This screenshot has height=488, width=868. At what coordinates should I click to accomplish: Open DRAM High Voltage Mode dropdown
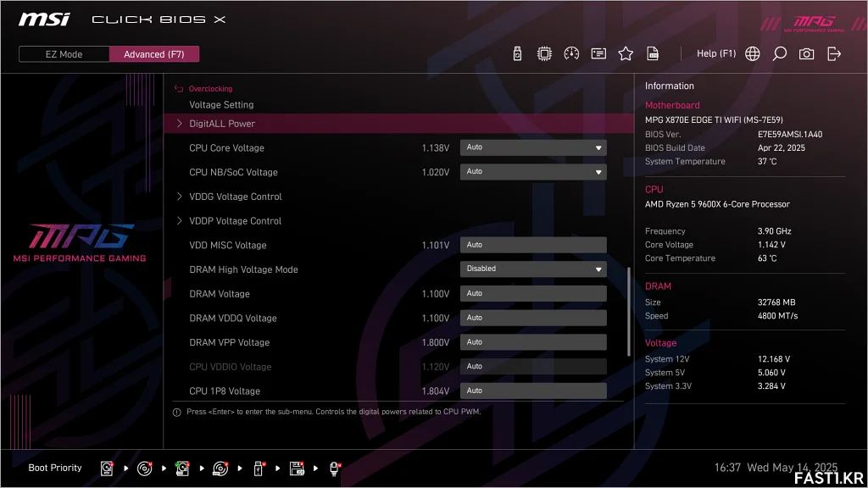pyautogui.click(x=533, y=269)
